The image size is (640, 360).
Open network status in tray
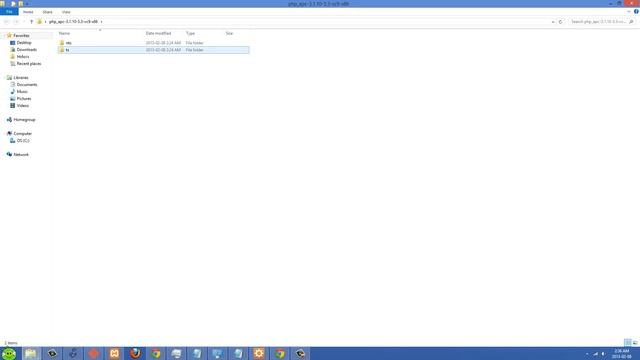[596, 354]
